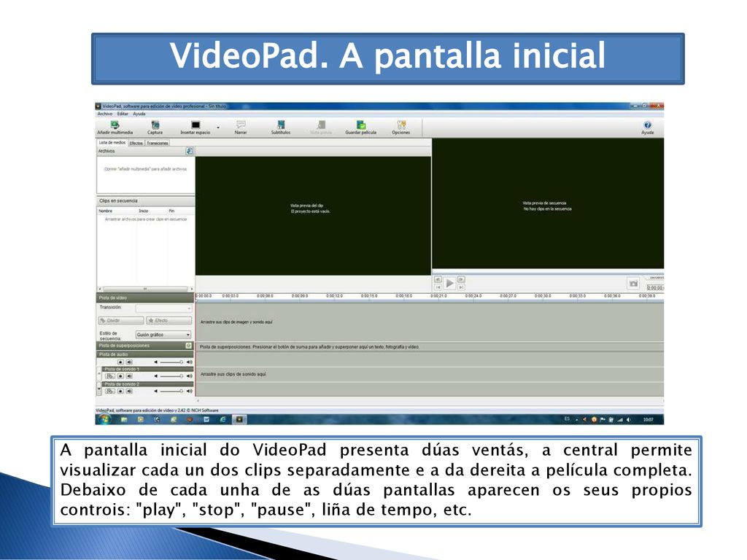
Task: Click the left icon of Pista de sonido 2
Action: pos(109,391)
